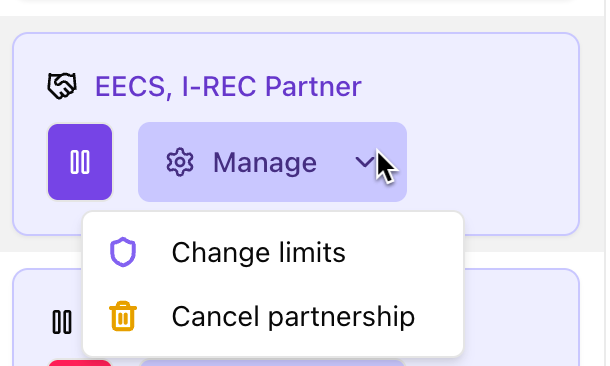Click the shield icon beside Change limits
This screenshot has width=610, height=366.
[x=123, y=252]
